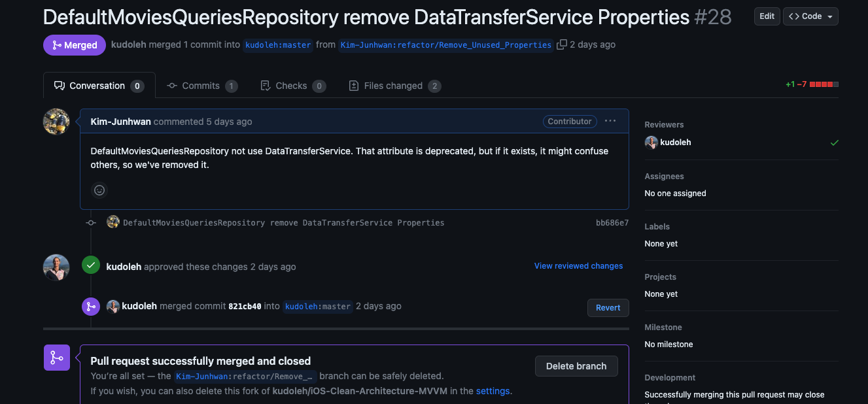Click the commit node icon in timeline
This screenshot has height=404, width=868.
tap(91, 223)
